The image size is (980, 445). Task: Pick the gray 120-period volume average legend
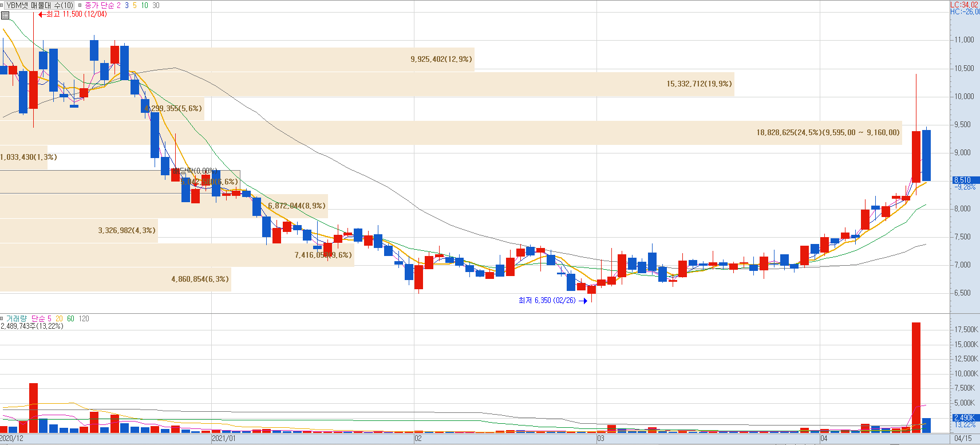(x=84, y=318)
